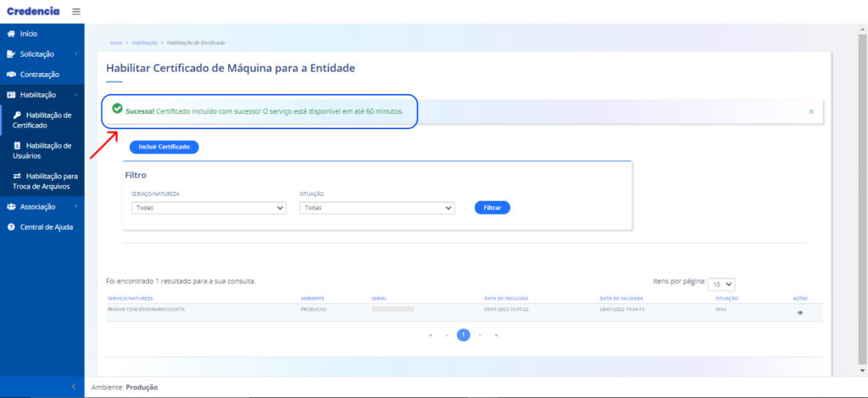This screenshot has width=868, height=398.
Task: Click the Central de Ajuda question icon
Action: pos(10,227)
